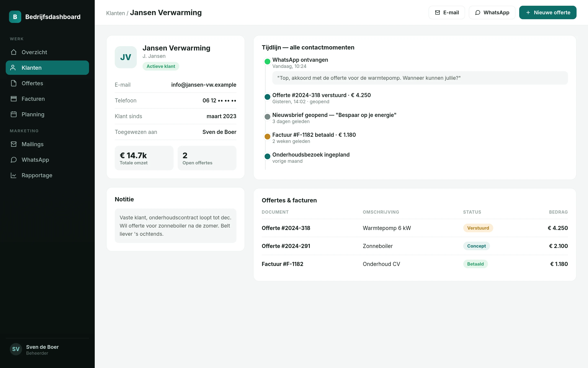Click the 'Factuur #F-1182 betaald' timeline entry
Image resolution: width=588 pixels, height=368 pixels.
(x=314, y=135)
